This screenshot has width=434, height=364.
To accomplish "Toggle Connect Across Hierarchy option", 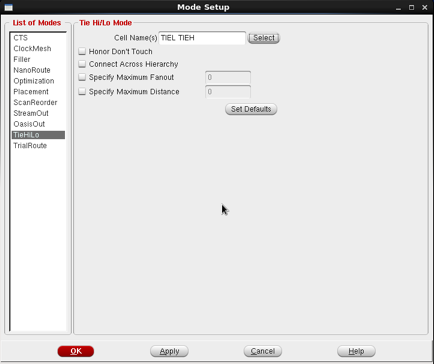I will (x=82, y=64).
